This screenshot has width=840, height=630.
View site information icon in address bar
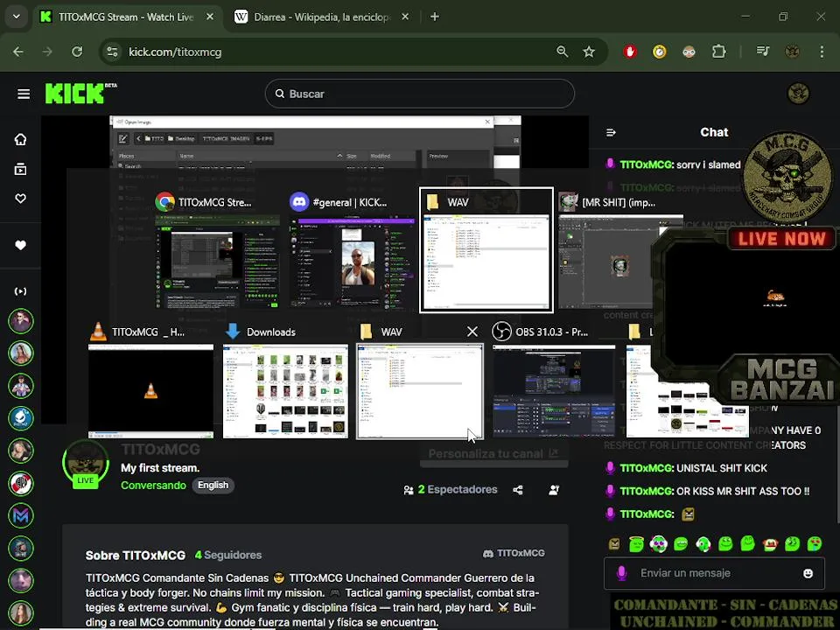pos(113,52)
